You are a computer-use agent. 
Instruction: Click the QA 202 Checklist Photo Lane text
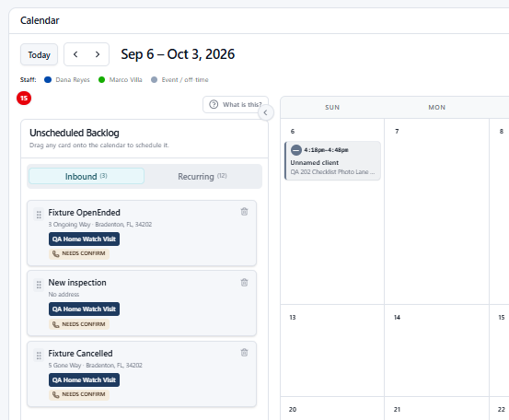click(332, 172)
